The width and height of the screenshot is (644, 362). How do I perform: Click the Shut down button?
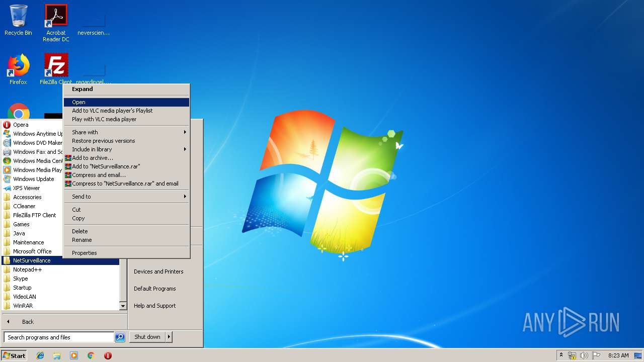[147, 337]
